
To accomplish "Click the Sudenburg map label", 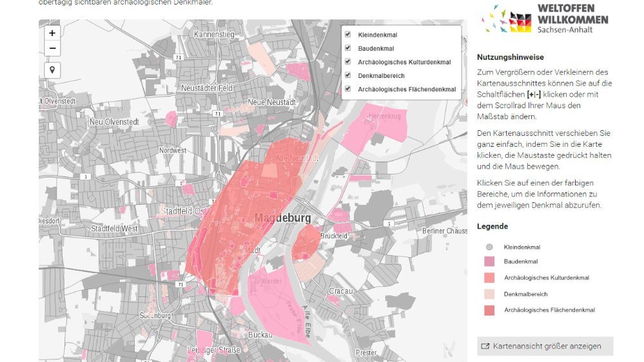I will [x=155, y=316].
